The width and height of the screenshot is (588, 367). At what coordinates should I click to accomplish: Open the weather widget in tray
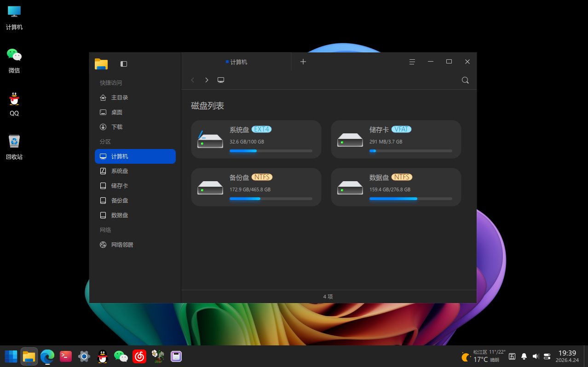click(483, 356)
